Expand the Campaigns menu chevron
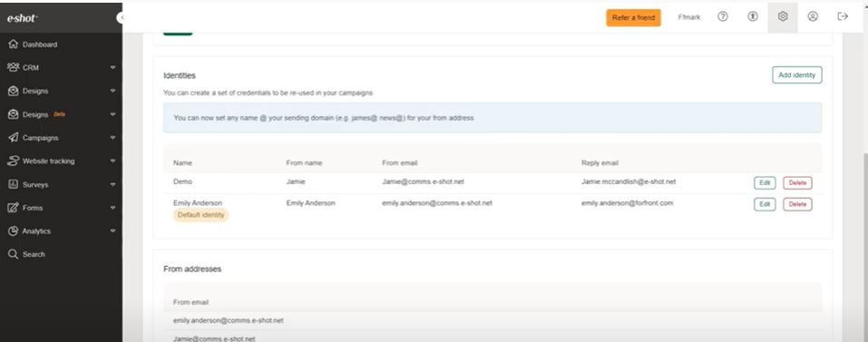Screen dimensions: 868x342 pyautogui.click(x=113, y=138)
